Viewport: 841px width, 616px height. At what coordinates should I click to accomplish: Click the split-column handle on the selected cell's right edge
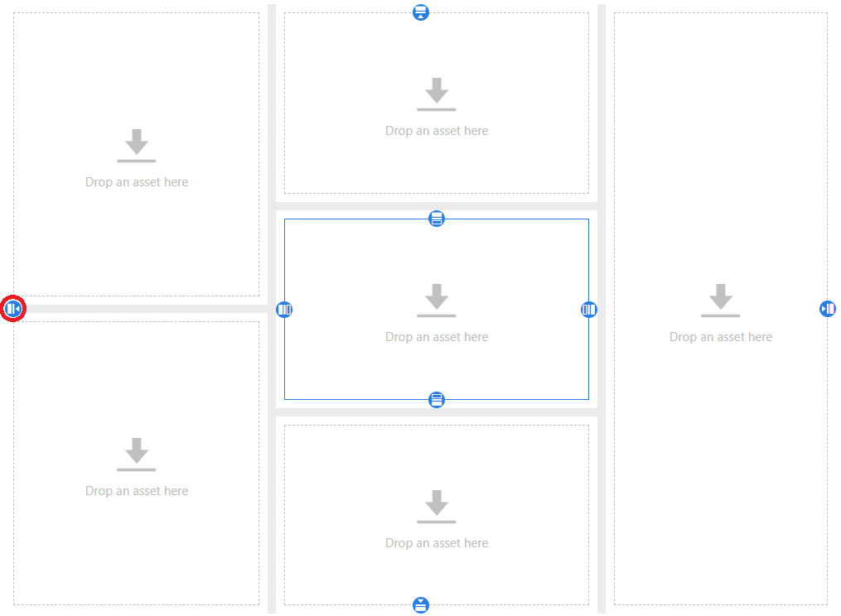point(589,310)
